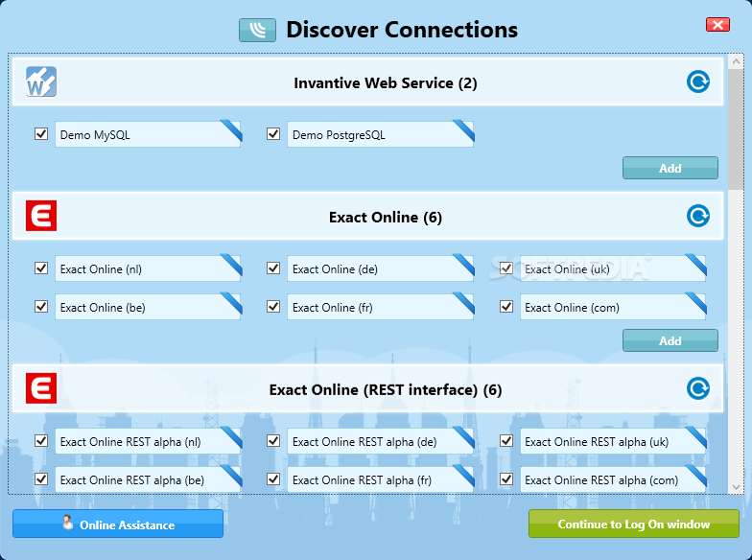Toggle the Exact Online (fr) checkbox
The width and height of the screenshot is (752, 560).
[x=273, y=307]
